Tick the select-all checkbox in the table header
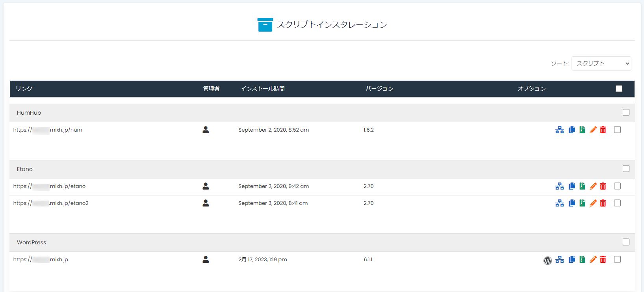The height and width of the screenshot is (292, 644). tap(619, 89)
